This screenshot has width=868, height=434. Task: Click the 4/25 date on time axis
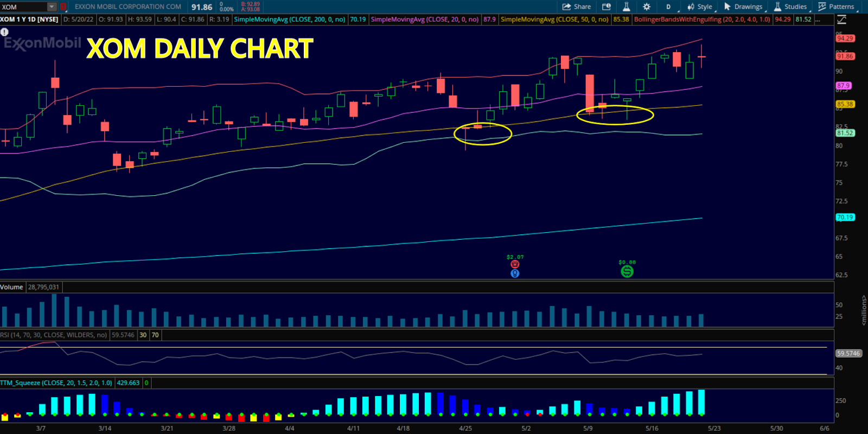465,429
